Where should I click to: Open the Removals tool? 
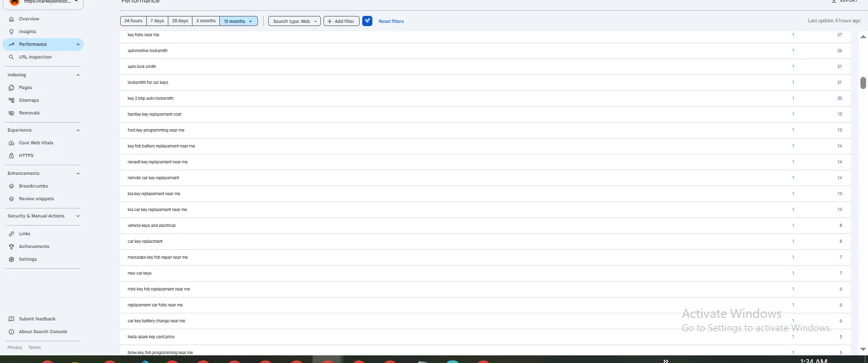[x=29, y=113]
